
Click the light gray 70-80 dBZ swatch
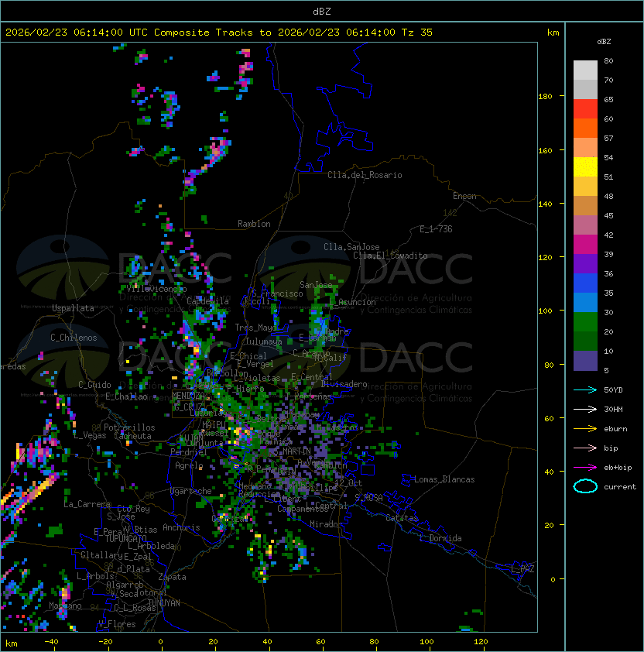585,70
